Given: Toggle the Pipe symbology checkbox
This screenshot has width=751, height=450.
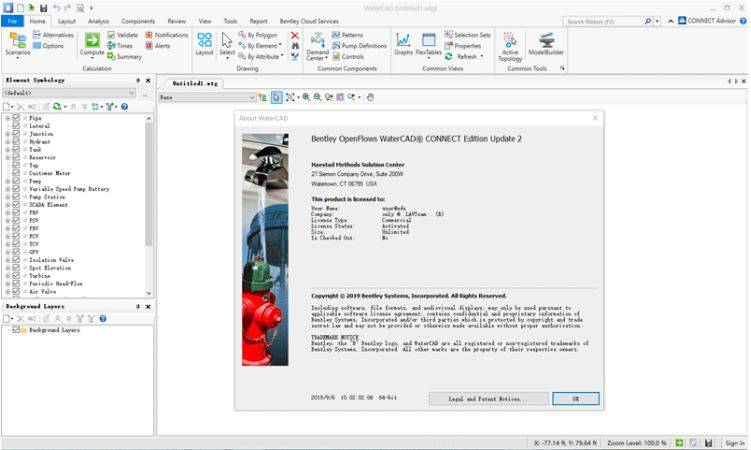Looking at the screenshot, I should 16,118.
